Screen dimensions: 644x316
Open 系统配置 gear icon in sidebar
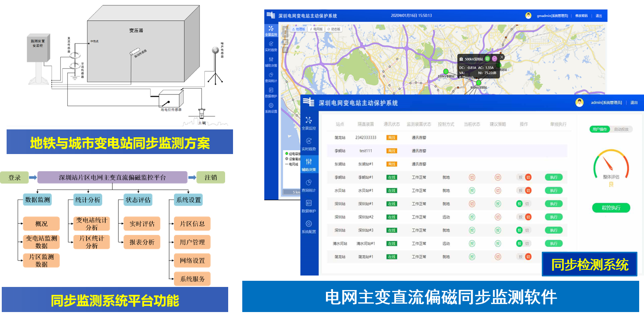(308, 224)
